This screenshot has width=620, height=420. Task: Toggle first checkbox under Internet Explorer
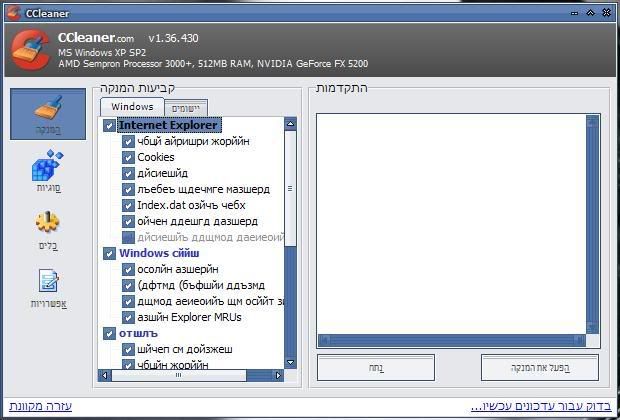click(128, 142)
